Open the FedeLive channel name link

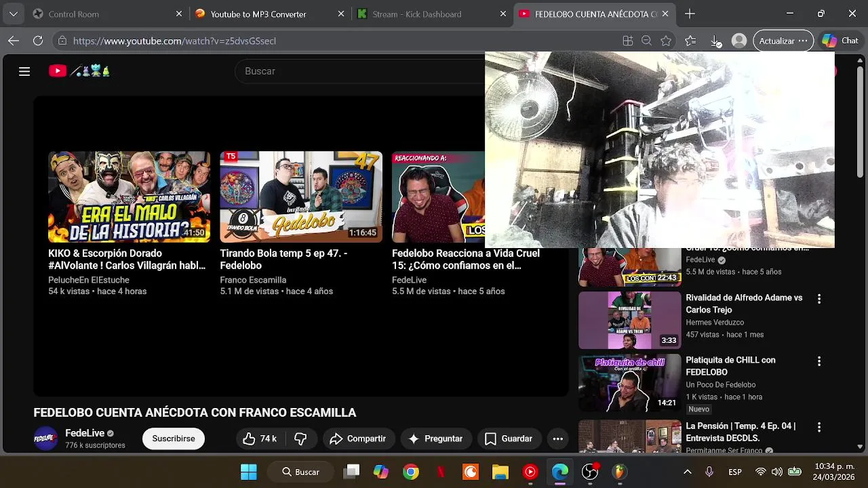pos(85,433)
